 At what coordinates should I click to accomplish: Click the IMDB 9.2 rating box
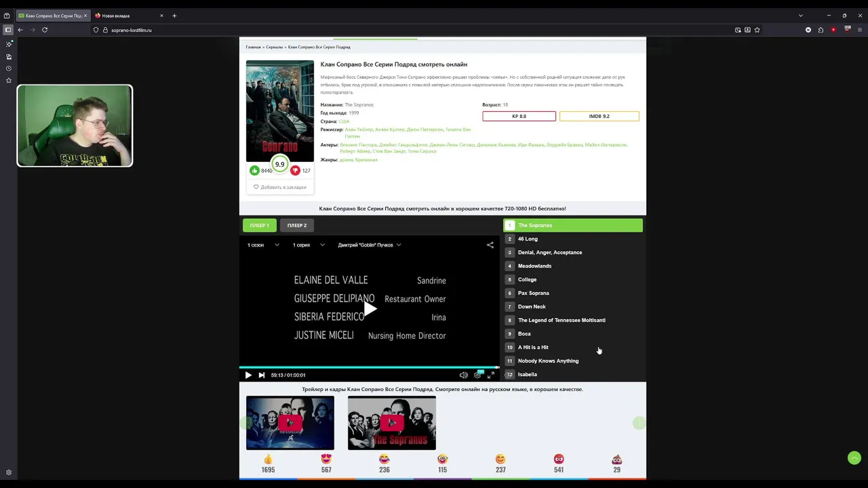(x=599, y=116)
